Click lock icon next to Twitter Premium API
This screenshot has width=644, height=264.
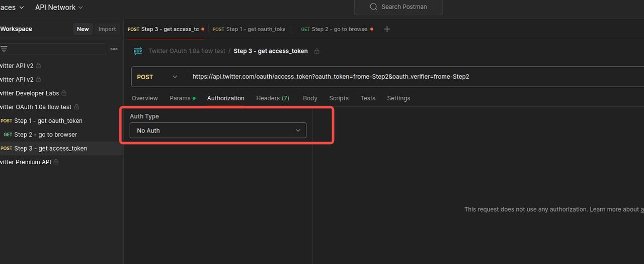pyautogui.click(x=56, y=162)
